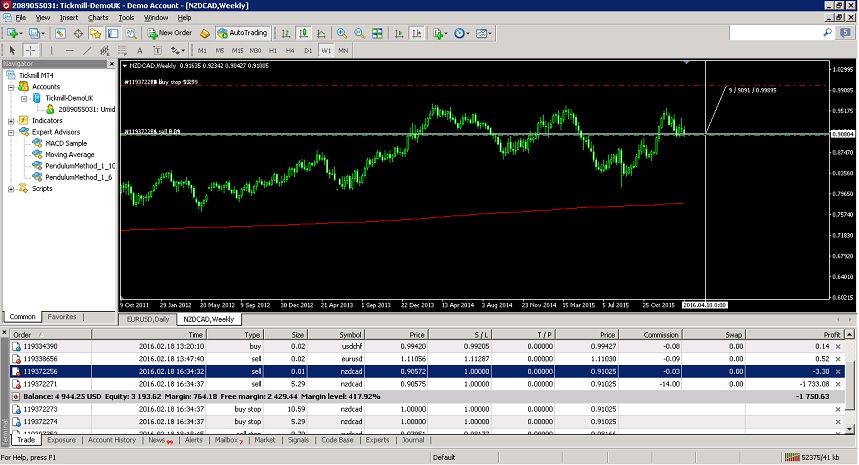The height and width of the screenshot is (465, 859).
Task: Switch timeframe to M1
Action: coord(202,50)
